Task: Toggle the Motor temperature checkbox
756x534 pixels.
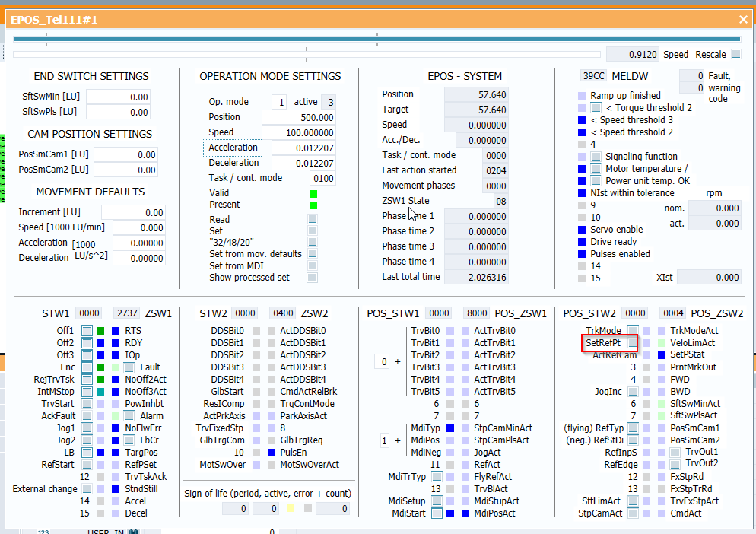Action: coord(596,169)
